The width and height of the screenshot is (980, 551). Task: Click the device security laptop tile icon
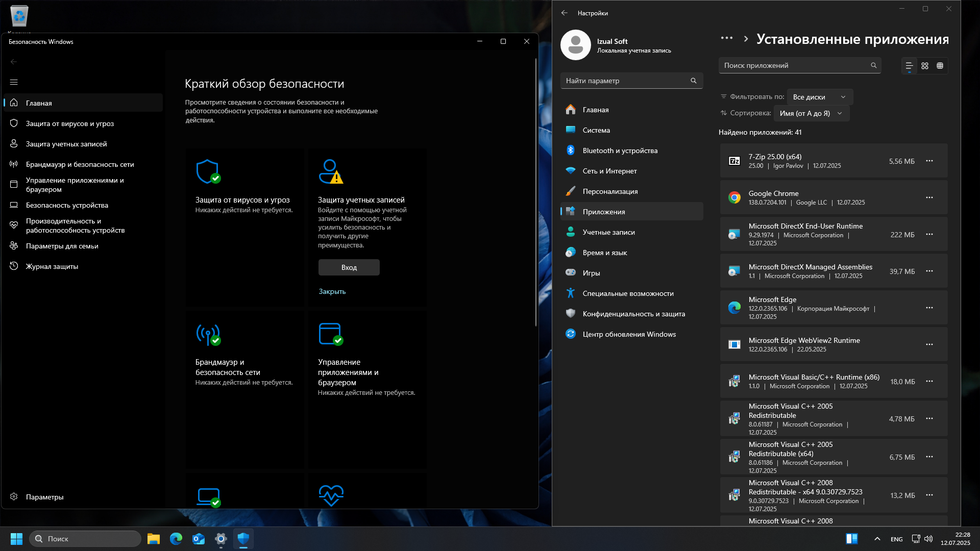click(x=209, y=497)
